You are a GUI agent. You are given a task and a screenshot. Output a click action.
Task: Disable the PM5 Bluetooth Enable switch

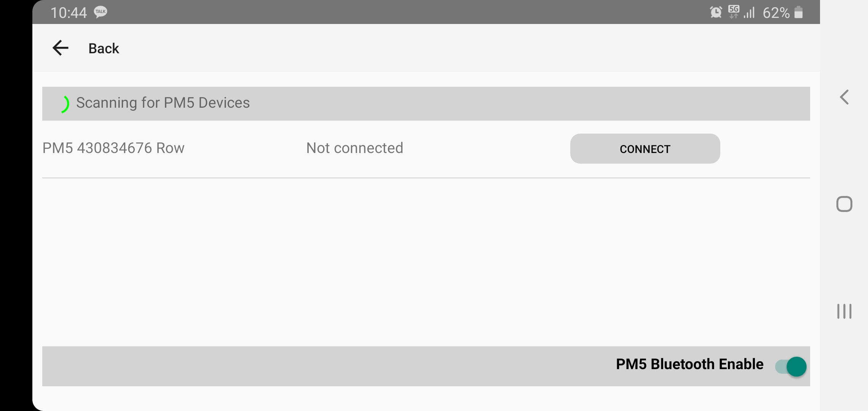click(x=791, y=366)
